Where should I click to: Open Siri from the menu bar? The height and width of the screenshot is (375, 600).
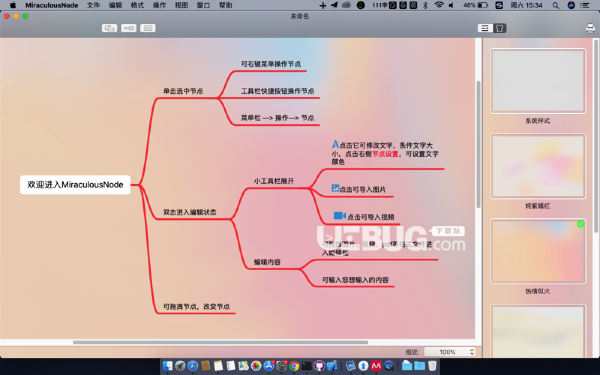click(571, 5)
